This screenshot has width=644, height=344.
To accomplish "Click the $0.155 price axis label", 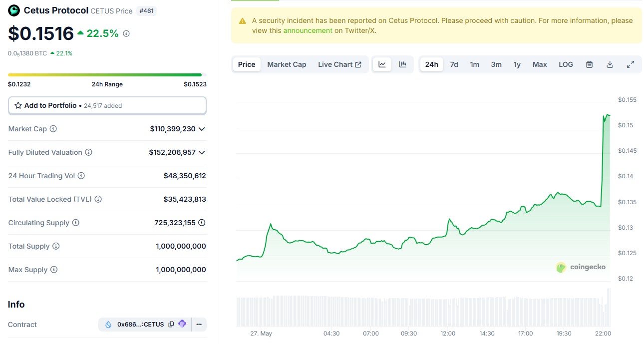I will (627, 100).
